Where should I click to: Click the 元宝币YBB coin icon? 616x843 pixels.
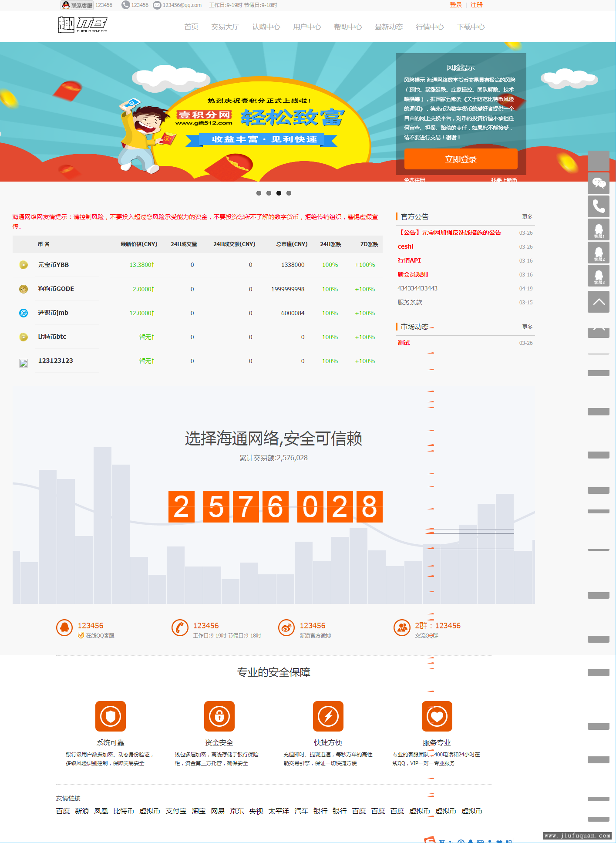[24, 265]
